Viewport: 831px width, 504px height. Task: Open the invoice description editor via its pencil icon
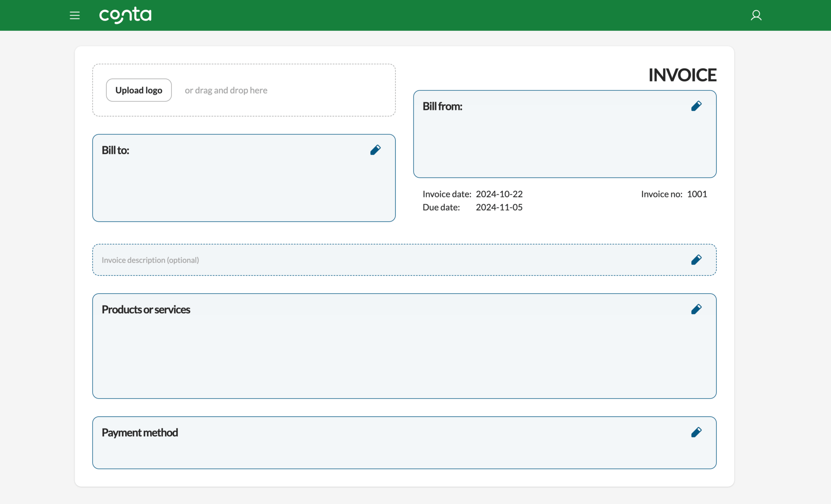(696, 260)
